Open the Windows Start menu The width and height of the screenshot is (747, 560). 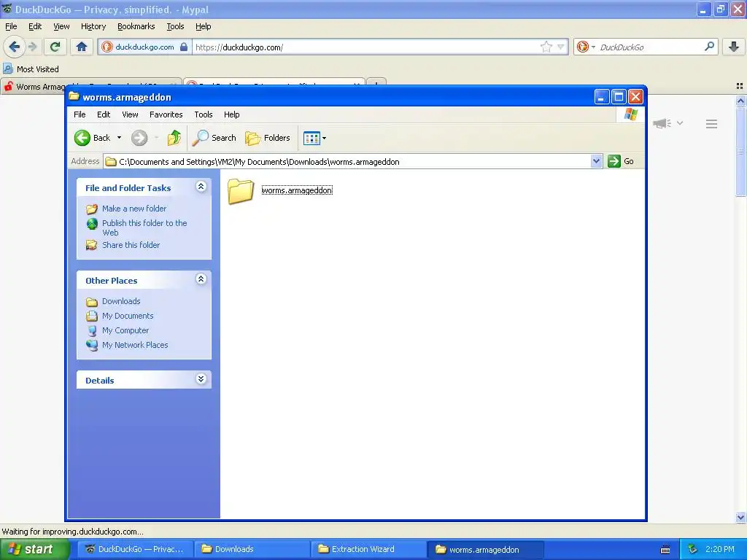click(x=35, y=549)
